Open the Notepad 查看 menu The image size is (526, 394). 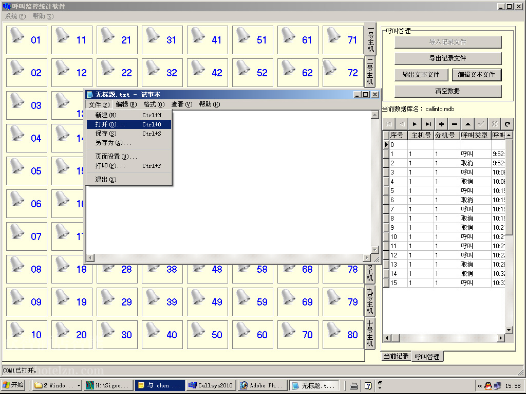181,104
